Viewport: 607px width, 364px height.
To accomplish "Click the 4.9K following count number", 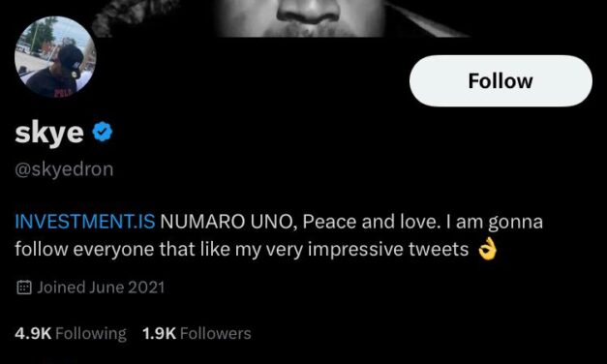I will pyautogui.click(x=33, y=333).
